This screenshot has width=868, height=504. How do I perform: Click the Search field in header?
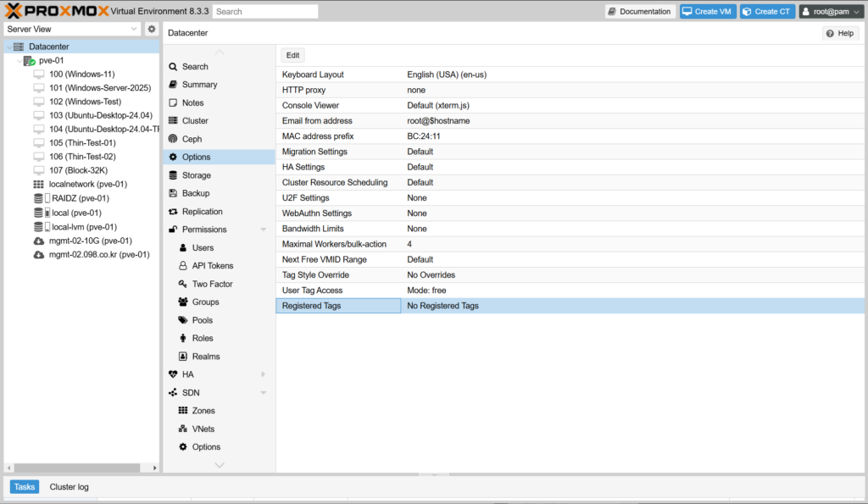265,12
